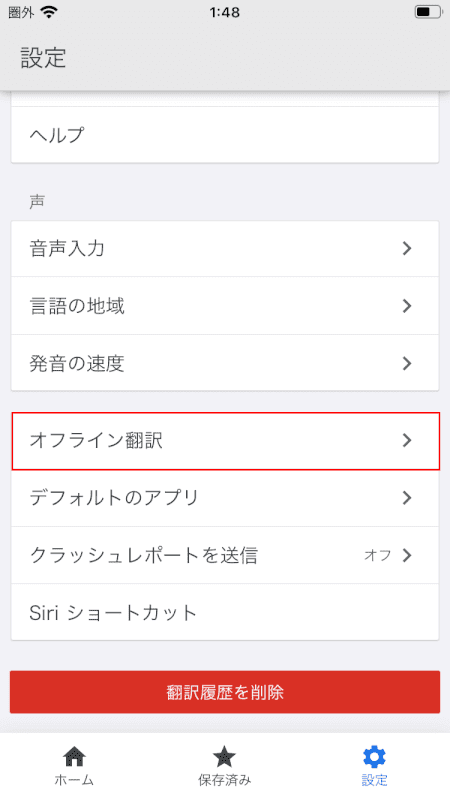450x800 pixels.
Task: Tap the ホーム house icon
Action: tap(74, 757)
